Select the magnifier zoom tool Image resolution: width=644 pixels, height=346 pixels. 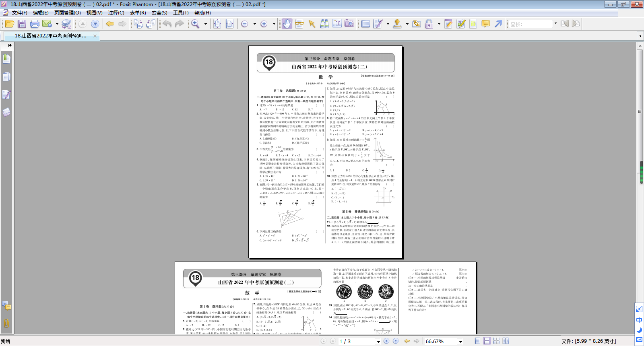(195, 24)
